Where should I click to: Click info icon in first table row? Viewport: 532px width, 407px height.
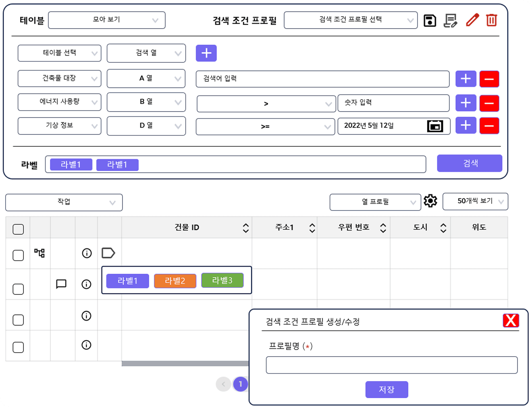[87, 253]
